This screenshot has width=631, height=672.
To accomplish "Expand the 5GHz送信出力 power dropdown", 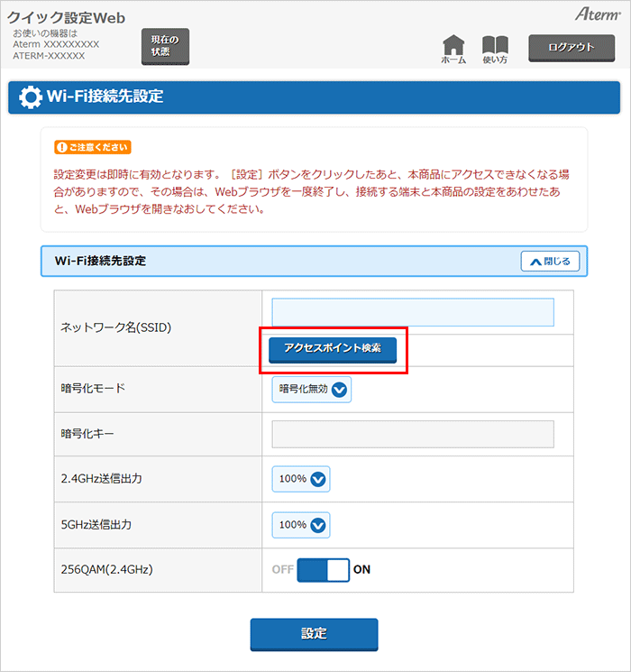I will [x=301, y=525].
